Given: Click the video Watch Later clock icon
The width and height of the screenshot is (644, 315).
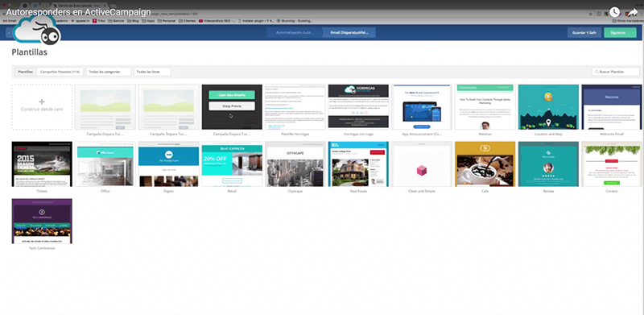Looking at the screenshot, I should (614, 12).
